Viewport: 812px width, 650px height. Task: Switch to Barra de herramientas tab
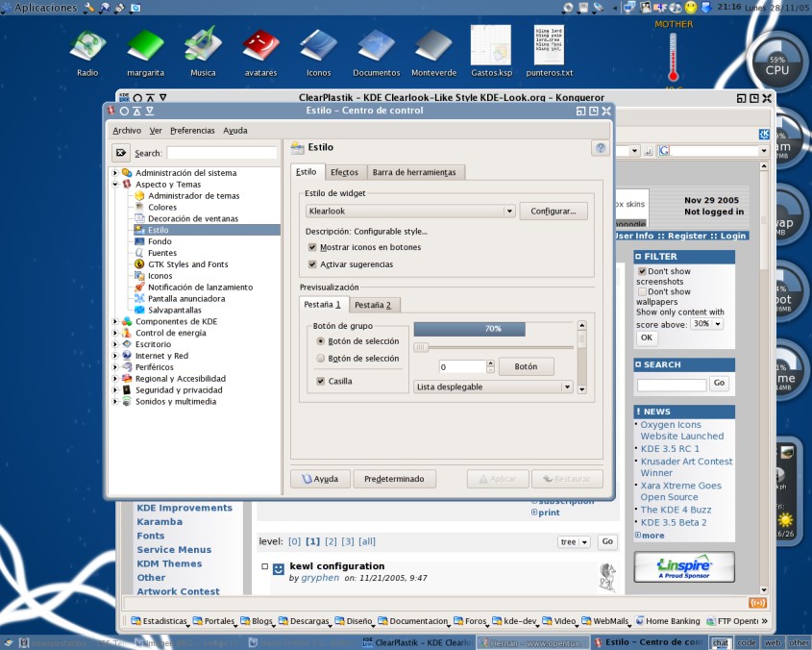point(414,172)
